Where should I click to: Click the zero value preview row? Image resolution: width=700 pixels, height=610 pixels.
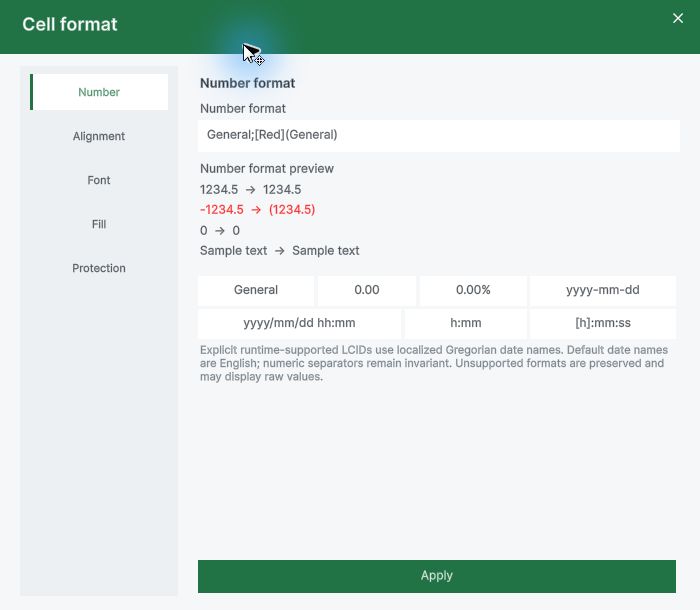click(x=220, y=231)
